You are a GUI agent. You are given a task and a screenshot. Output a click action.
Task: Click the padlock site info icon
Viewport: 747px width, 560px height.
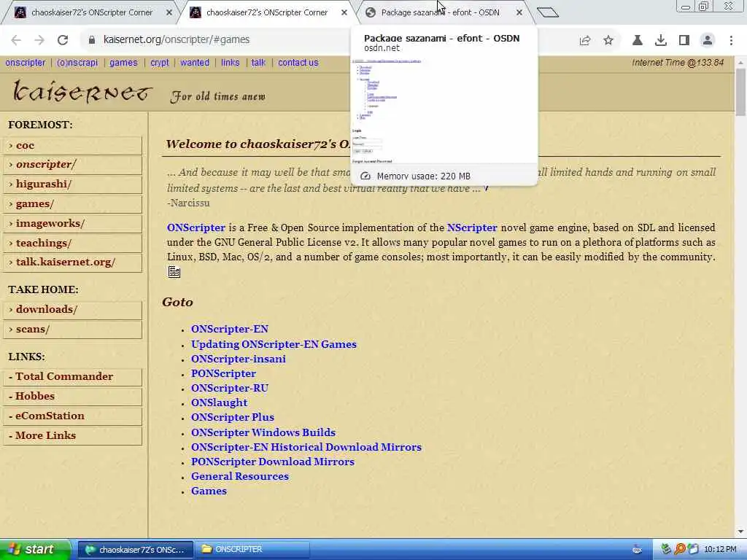(x=92, y=40)
